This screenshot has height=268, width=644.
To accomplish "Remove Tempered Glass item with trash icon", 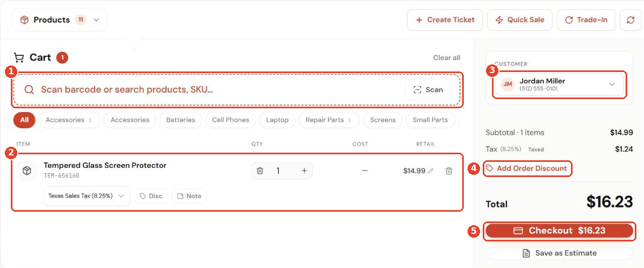I will coord(449,171).
